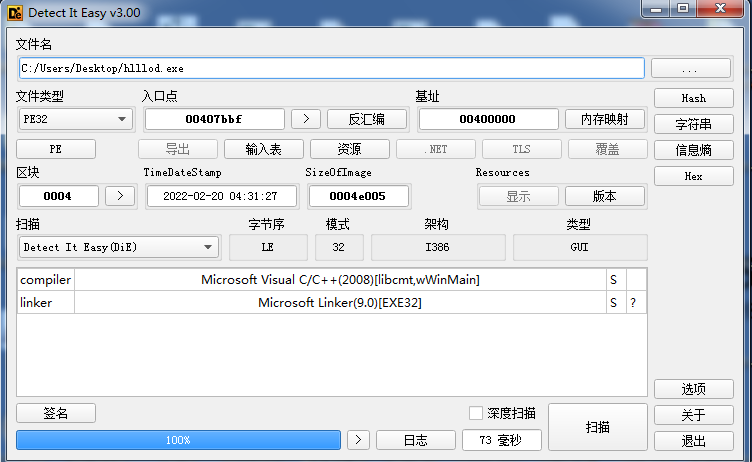Open the 日志 log button
This screenshot has width=752, height=462.
[x=416, y=440]
